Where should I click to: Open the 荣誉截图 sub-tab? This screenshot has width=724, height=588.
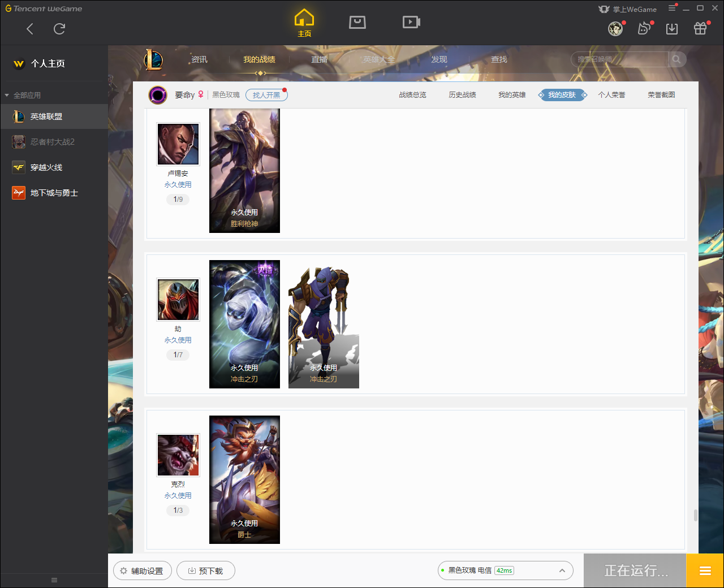pyautogui.click(x=661, y=95)
